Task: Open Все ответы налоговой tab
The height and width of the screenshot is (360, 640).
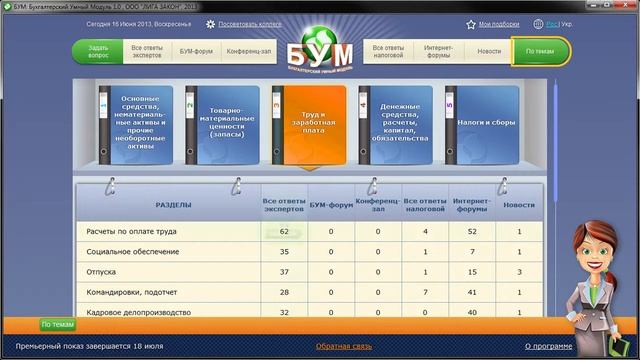Action: click(x=388, y=51)
